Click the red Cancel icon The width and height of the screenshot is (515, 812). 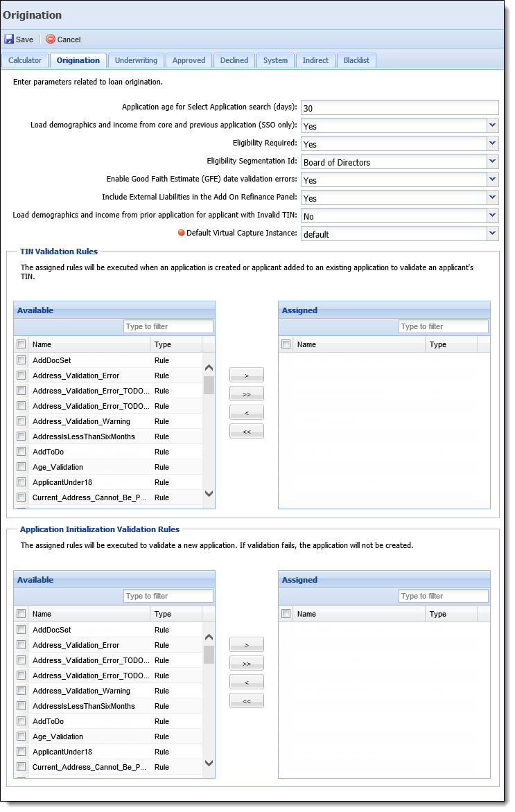pyautogui.click(x=51, y=39)
